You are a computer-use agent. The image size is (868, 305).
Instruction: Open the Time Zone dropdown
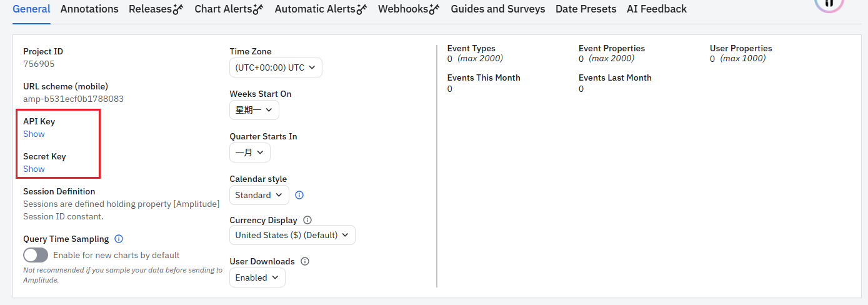pyautogui.click(x=276, y=67)
